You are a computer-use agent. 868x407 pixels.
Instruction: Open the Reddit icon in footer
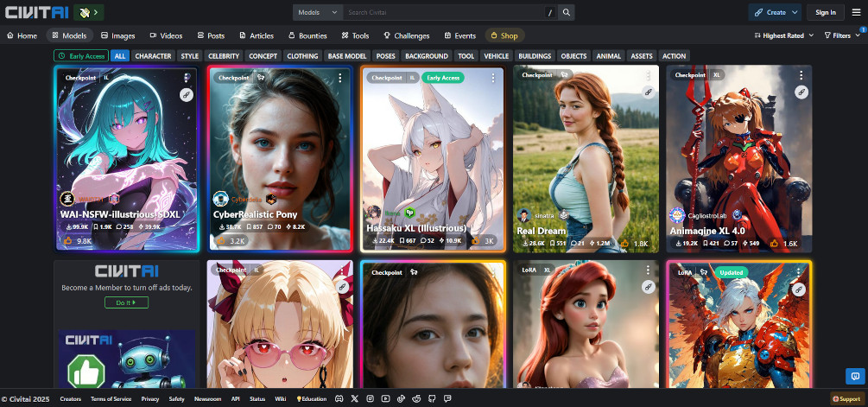click(417, 398)
